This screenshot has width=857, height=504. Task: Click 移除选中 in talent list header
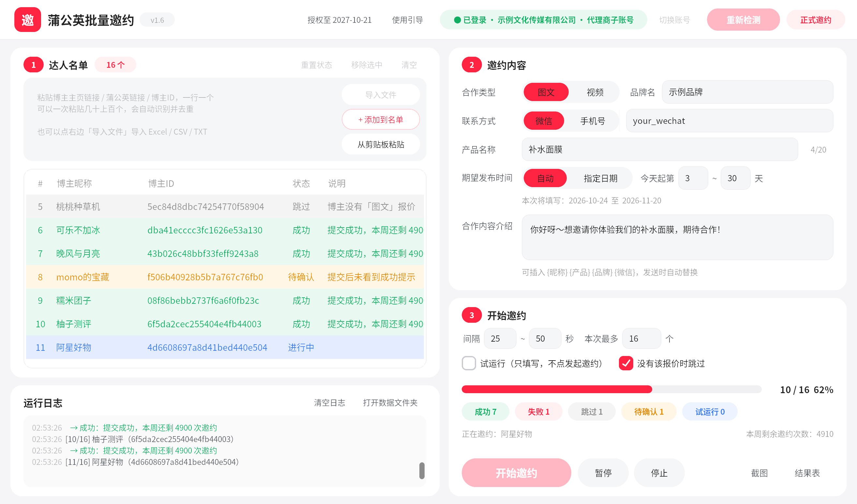(367, 65)
